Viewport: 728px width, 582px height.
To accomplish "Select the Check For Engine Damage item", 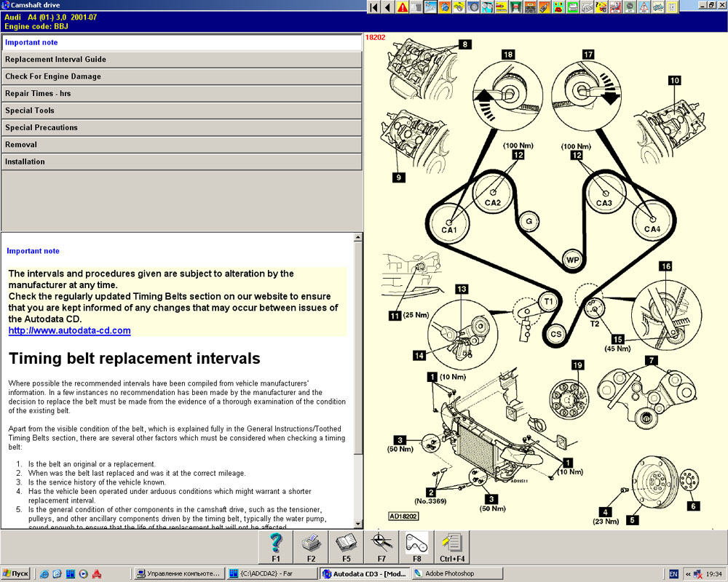I will click(181, 76).
